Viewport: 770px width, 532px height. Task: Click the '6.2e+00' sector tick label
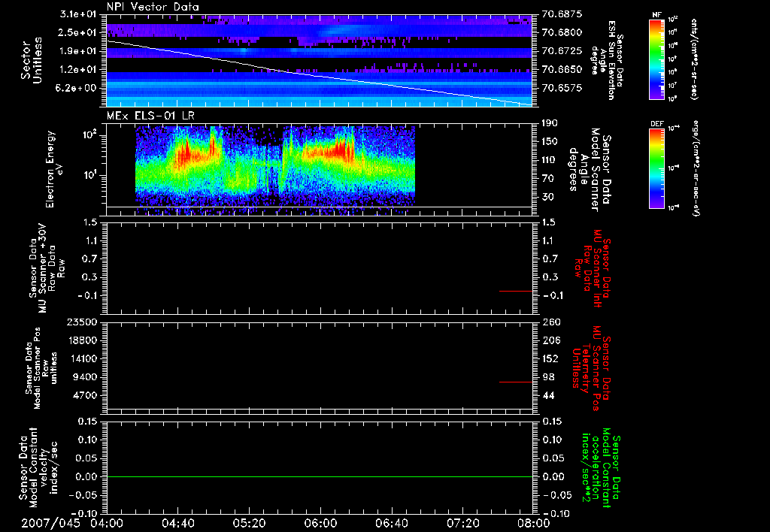coord(77,89)
